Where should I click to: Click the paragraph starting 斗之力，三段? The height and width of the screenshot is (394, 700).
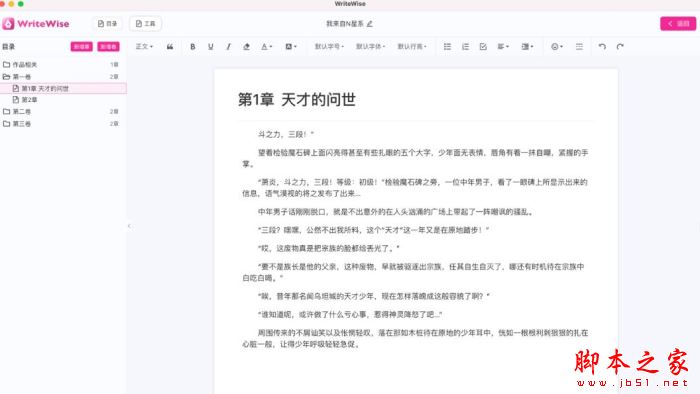[286, 134]
